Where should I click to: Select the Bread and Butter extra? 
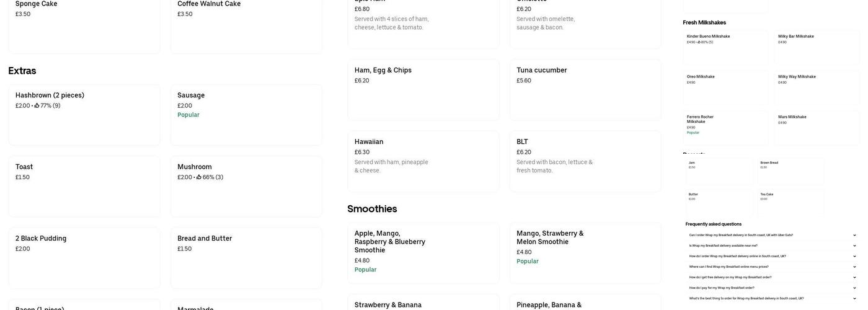coord(246,257)
